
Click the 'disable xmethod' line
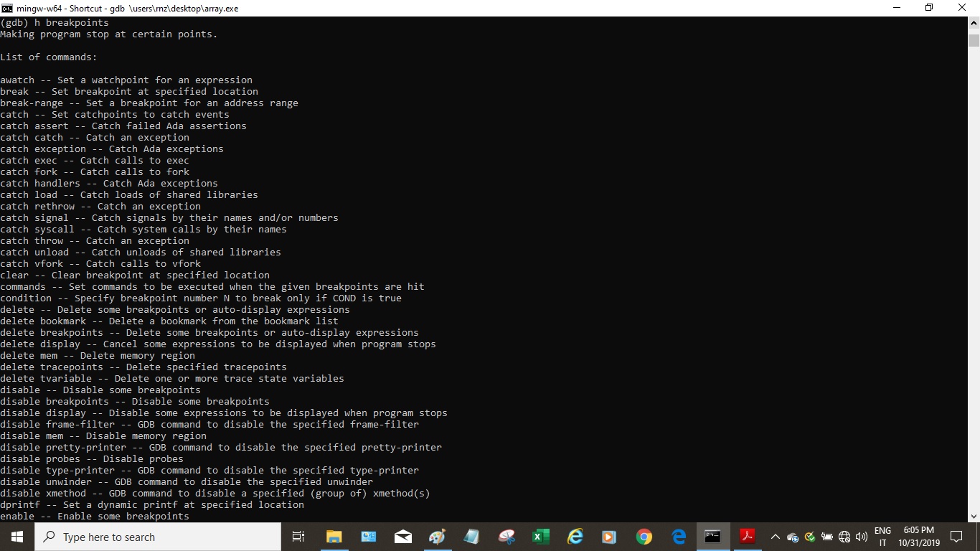point(215,494)
